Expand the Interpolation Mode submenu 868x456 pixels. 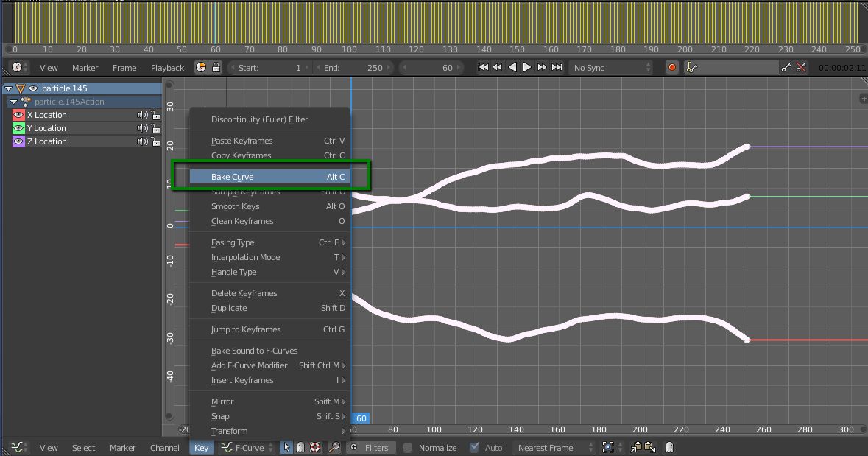269,257
